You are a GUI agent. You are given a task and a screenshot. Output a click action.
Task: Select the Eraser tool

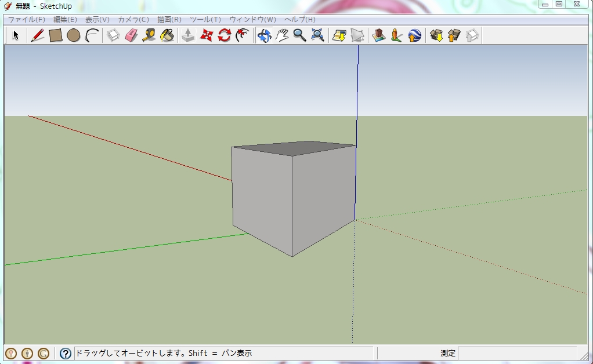click(x=132, y=35)
